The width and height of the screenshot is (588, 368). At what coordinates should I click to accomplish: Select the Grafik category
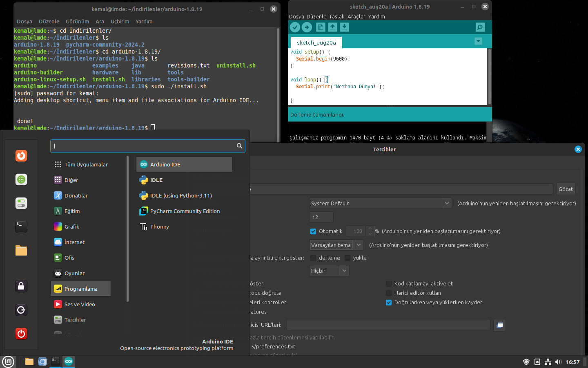(x=80, y=227)
